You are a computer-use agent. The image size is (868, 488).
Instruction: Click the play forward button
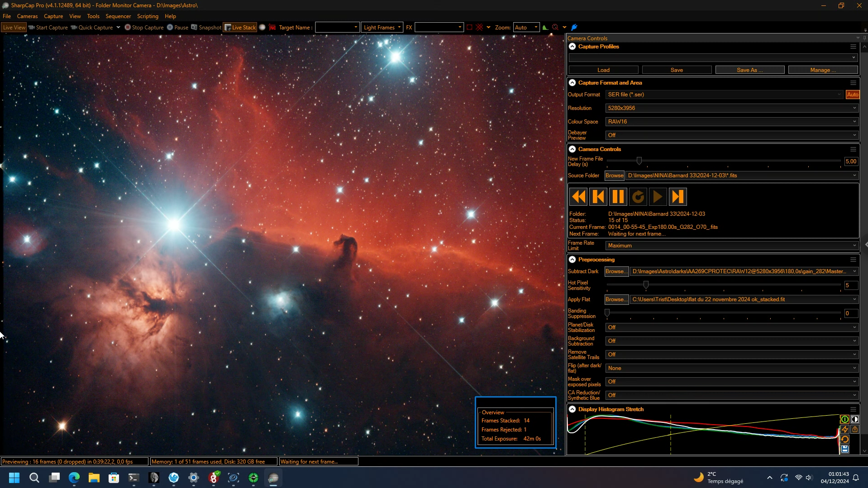[658, 197]
